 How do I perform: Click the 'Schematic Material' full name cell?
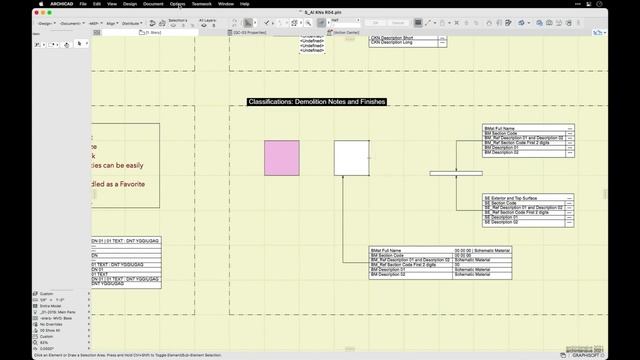482,251
